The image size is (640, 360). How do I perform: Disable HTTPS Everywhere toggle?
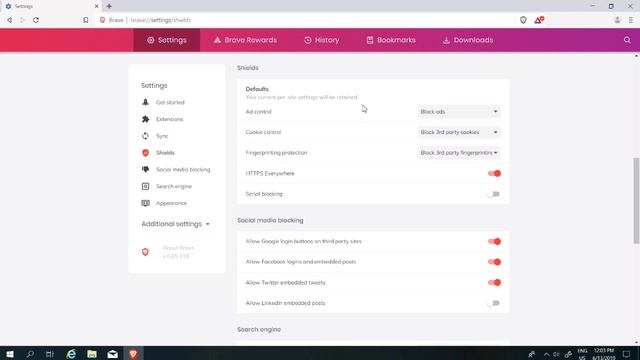(494, 173)
